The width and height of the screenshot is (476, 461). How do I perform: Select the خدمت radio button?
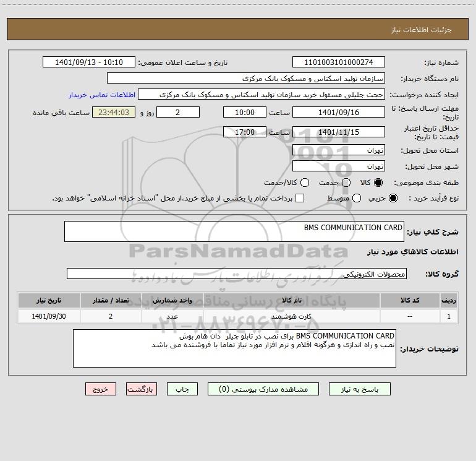coord(346,183)
